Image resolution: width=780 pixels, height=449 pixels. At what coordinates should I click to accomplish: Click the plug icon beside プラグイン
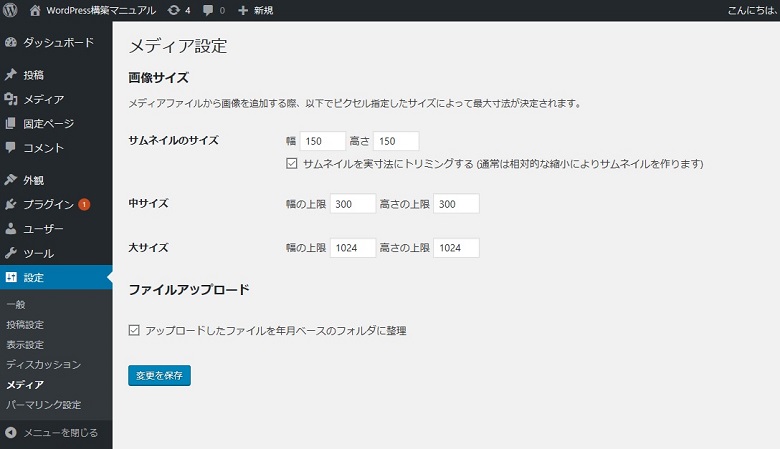pos(11,204)
